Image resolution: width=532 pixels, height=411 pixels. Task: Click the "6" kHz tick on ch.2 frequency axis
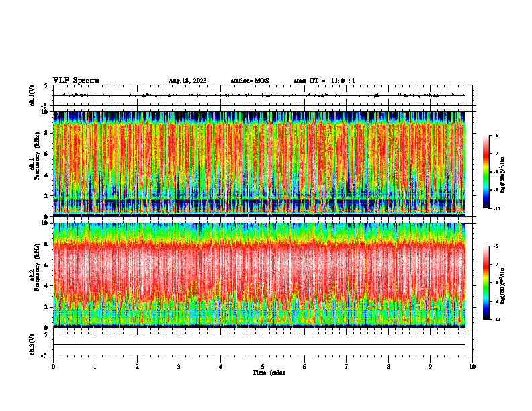click(x=47, y=265)
